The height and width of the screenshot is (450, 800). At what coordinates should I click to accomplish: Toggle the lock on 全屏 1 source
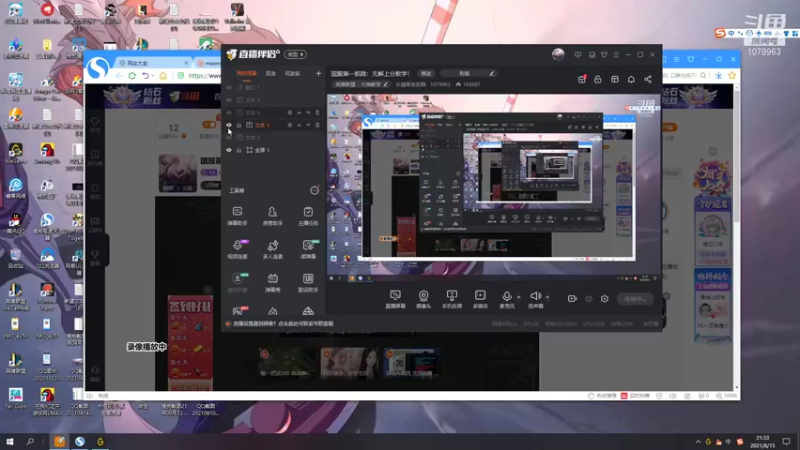point(239,150)
